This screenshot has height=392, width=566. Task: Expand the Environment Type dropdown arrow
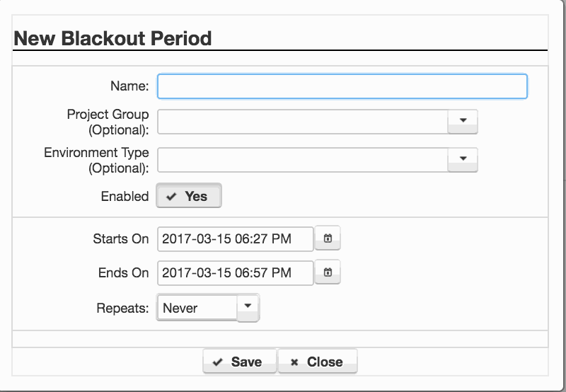point(463,160)
